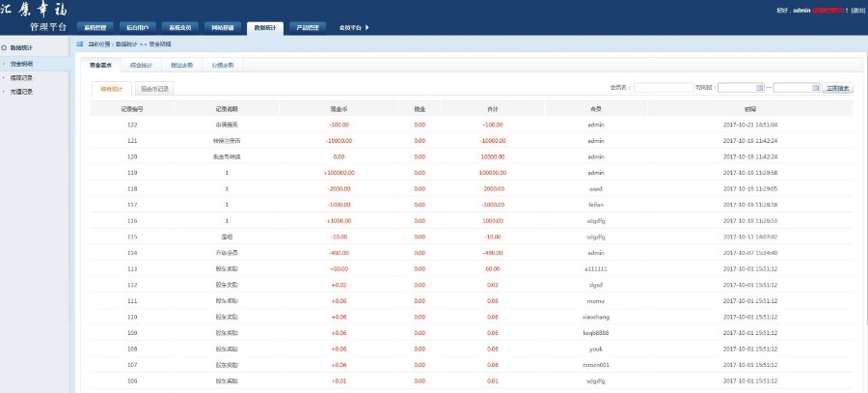Select record number 111
The image size is (868, 393).
click(x=132, y=301)
